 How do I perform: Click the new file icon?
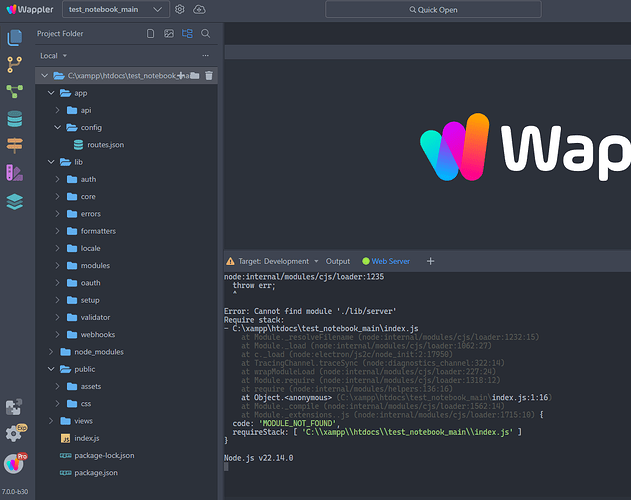pos(151,33)
